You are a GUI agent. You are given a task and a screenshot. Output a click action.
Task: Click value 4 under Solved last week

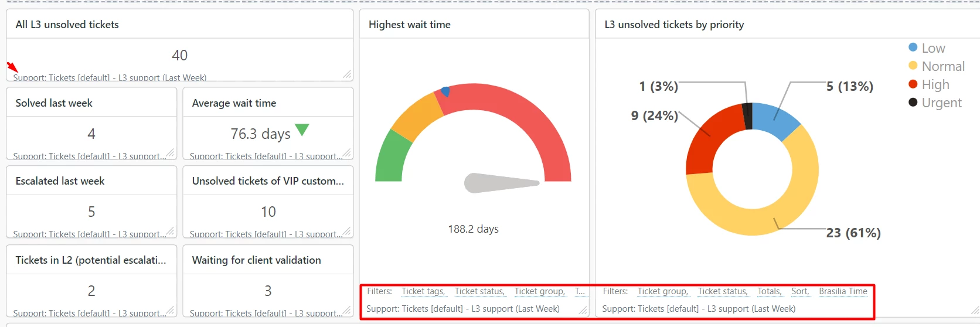coord(91,134)
